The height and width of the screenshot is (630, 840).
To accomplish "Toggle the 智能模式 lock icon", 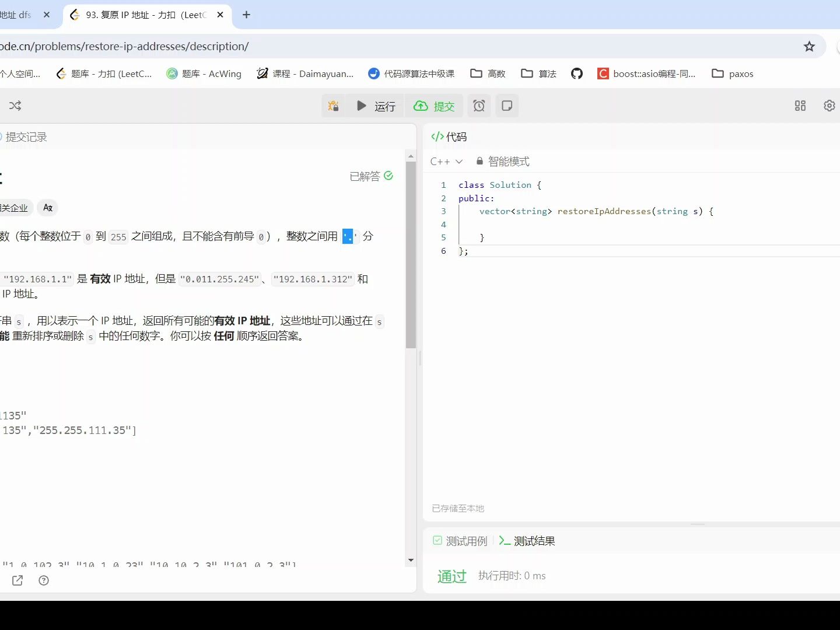I will coord(479,161).
